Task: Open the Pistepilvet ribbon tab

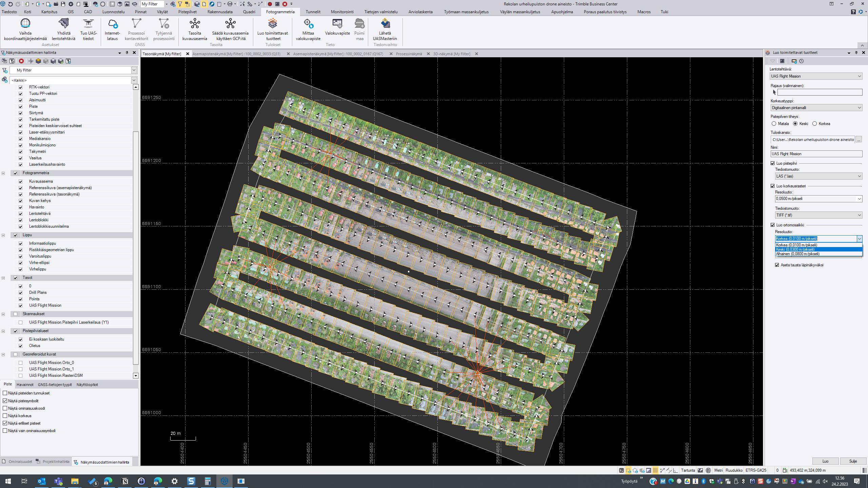Action: pos(187,12)
